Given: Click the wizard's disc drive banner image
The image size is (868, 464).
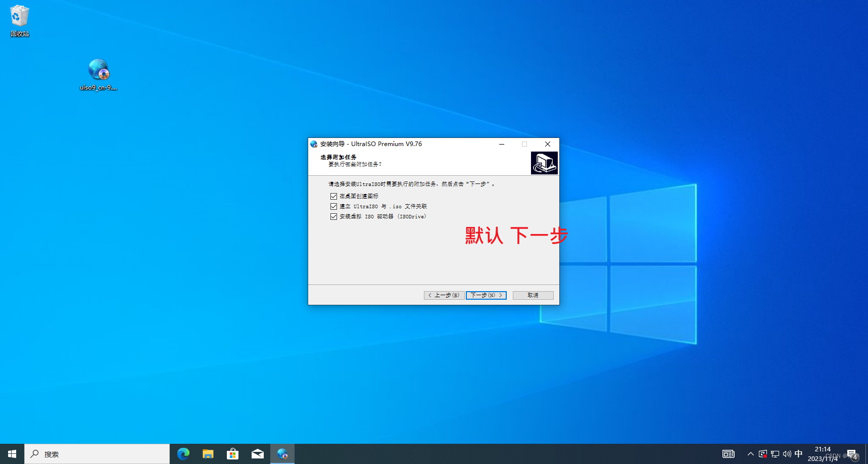Looking at the screenshot, I should pos(544,163).
